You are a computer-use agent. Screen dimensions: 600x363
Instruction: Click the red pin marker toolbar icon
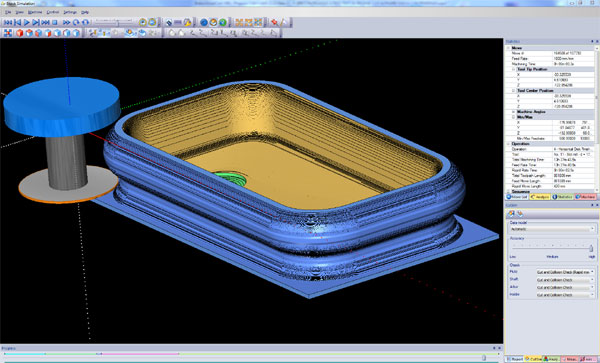tap(274, 23)
